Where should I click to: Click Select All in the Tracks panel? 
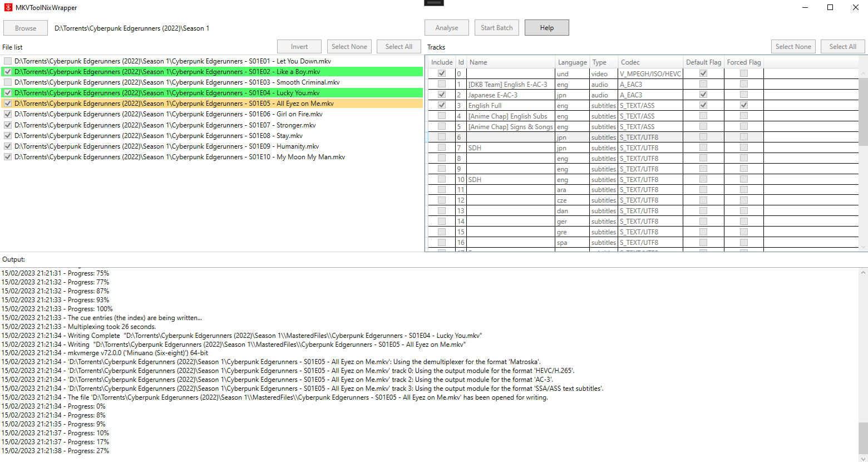tap(842, 46)
